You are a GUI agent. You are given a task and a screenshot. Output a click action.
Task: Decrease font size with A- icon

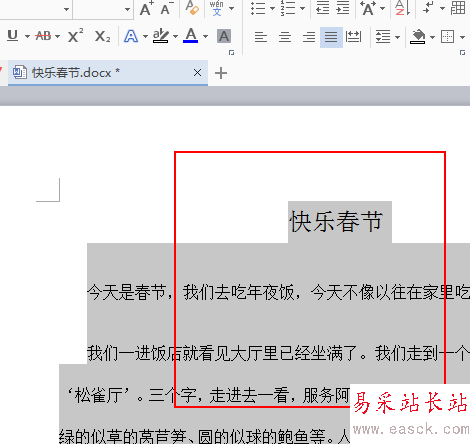[167, 8]
